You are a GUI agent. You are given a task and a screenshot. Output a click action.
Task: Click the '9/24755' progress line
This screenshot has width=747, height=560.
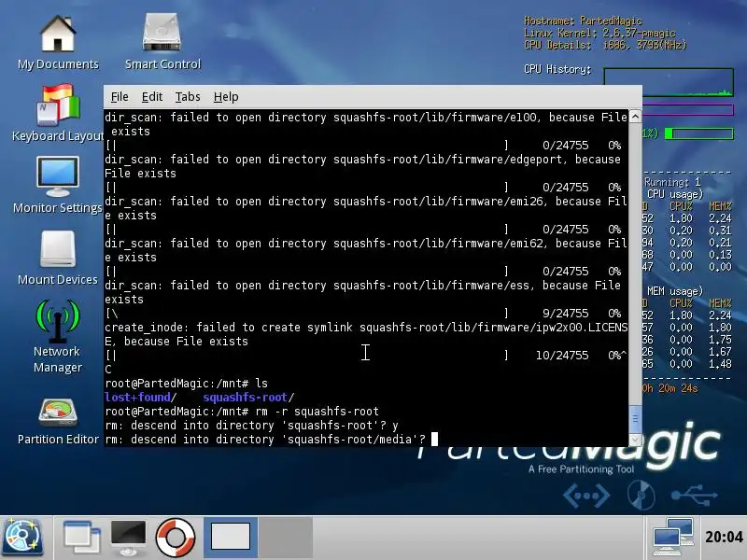tap(363, 314)
